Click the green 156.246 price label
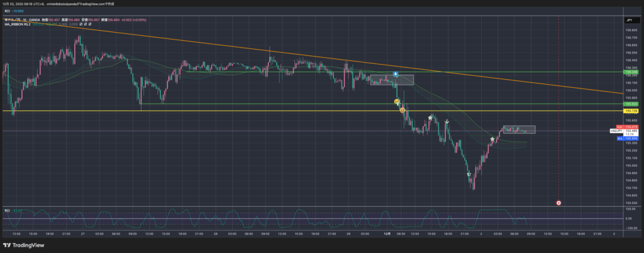Image resolution: width=644 pixels, height=253 pixels. coord(631,72)
